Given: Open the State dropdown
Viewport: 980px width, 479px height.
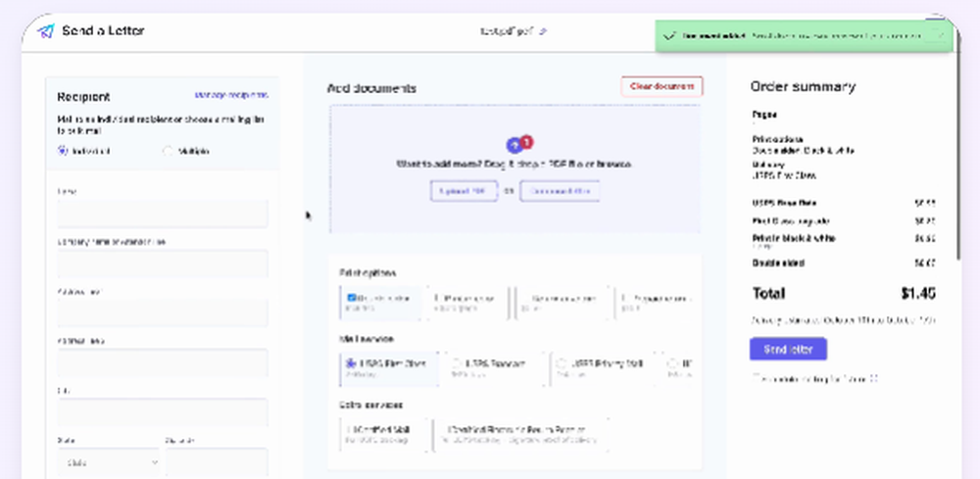Looking at the screenshot, I should (110, 461).
